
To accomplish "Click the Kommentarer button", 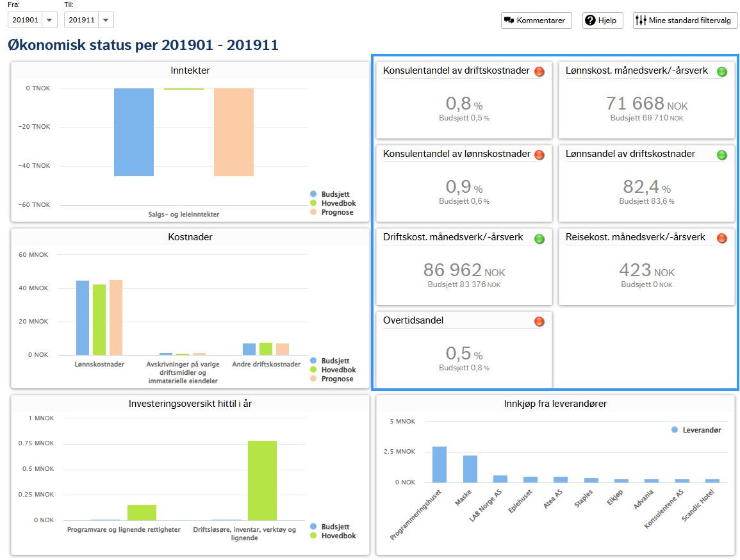I will 536,21.
